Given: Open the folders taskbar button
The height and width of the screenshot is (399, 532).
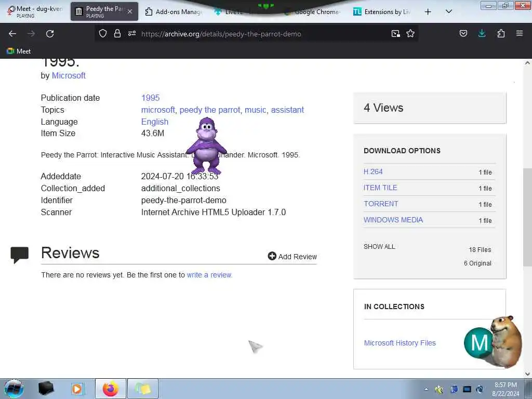Looking at the screenshot, I should [x=143, y=389].
